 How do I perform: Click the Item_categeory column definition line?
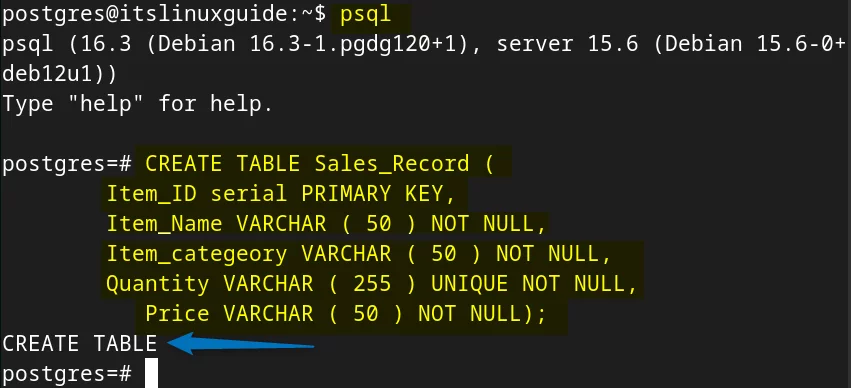(358, 254)
